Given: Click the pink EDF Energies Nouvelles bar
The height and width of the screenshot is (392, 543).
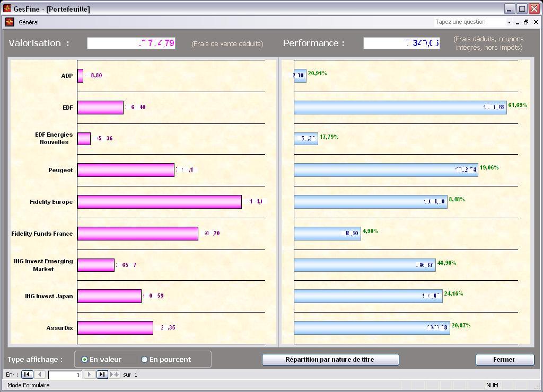Looking at the screenshot, I should pos(84,139).
